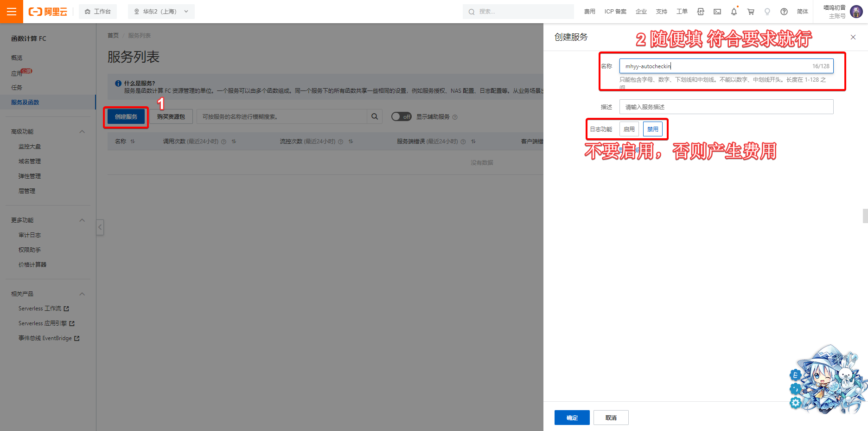This screenshot has width=868, height=431.
Task: Collapse the 高级功能 section
Action: click(82, 132)
